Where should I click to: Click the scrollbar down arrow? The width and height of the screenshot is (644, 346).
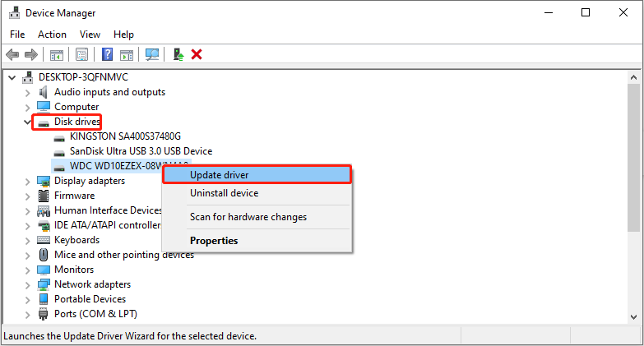[634, 317]
